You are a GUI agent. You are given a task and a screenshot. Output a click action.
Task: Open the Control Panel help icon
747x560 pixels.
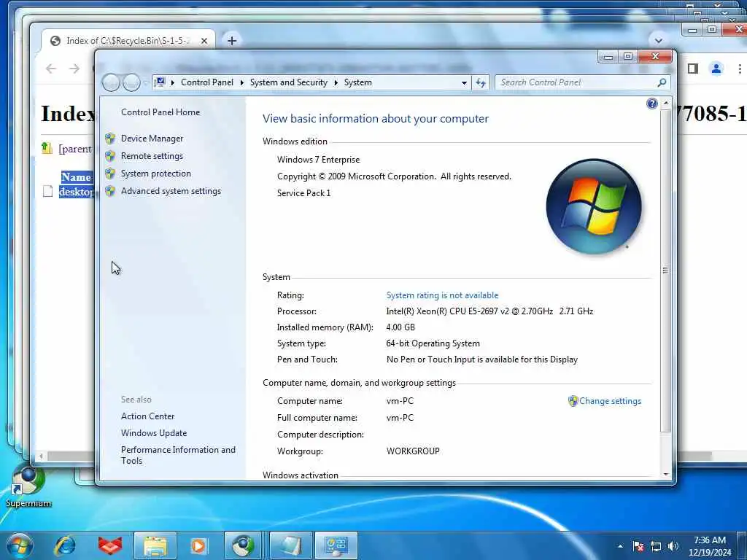(651, 104)
